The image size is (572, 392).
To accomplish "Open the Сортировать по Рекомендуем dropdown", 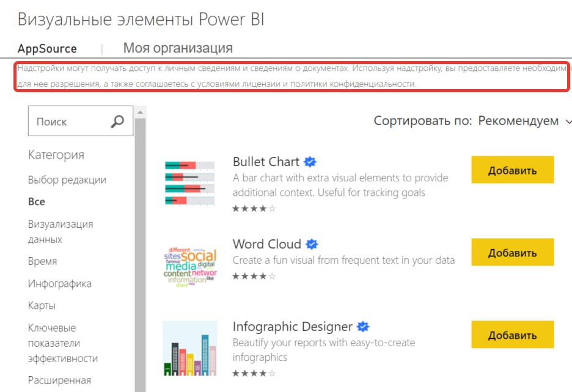I will 472,121.
